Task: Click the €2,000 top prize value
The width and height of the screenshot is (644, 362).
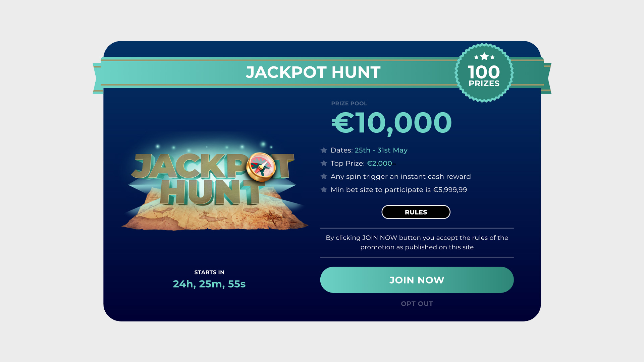Action: pyautogui.click(x=379, y=164)
